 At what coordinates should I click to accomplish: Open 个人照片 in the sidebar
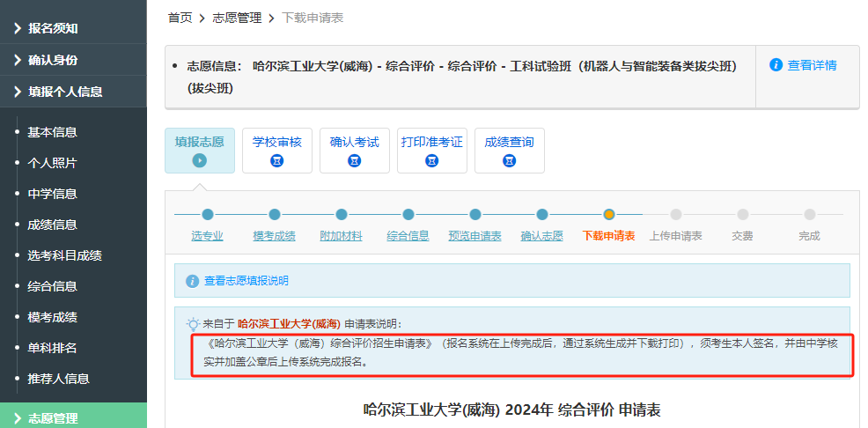click(52, 163)
